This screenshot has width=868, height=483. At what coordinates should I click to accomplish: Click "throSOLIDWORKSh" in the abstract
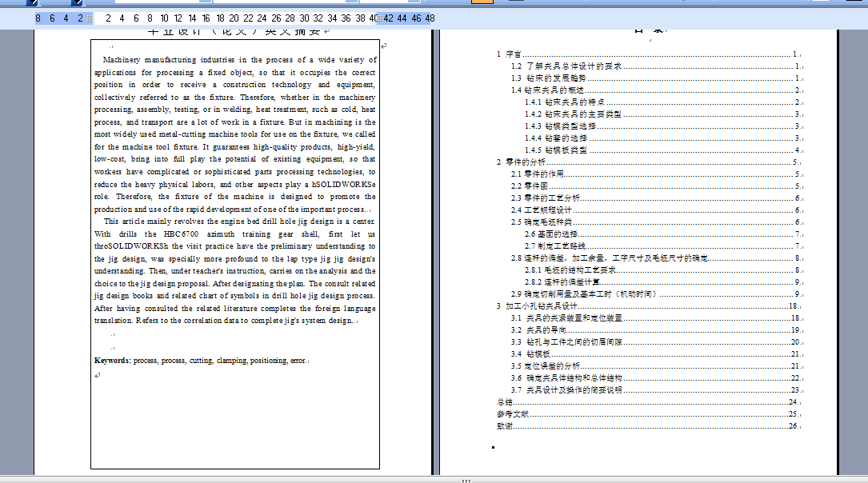tap(131, 246)
